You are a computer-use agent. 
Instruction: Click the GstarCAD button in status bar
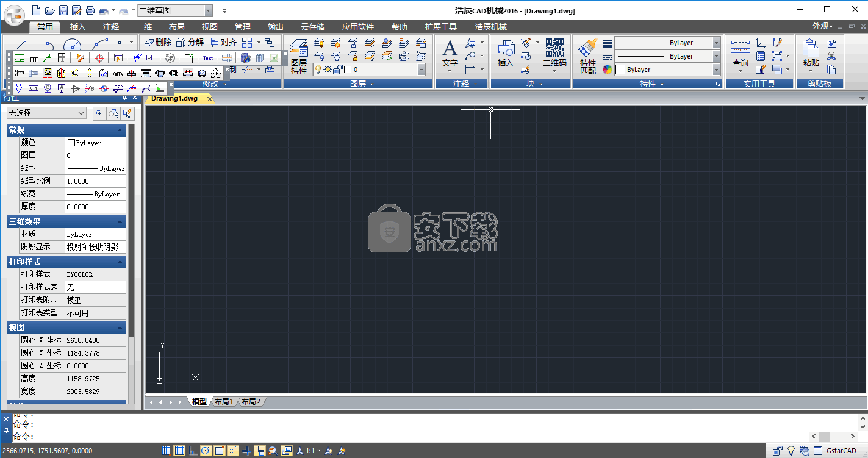[x=841, y=451]
